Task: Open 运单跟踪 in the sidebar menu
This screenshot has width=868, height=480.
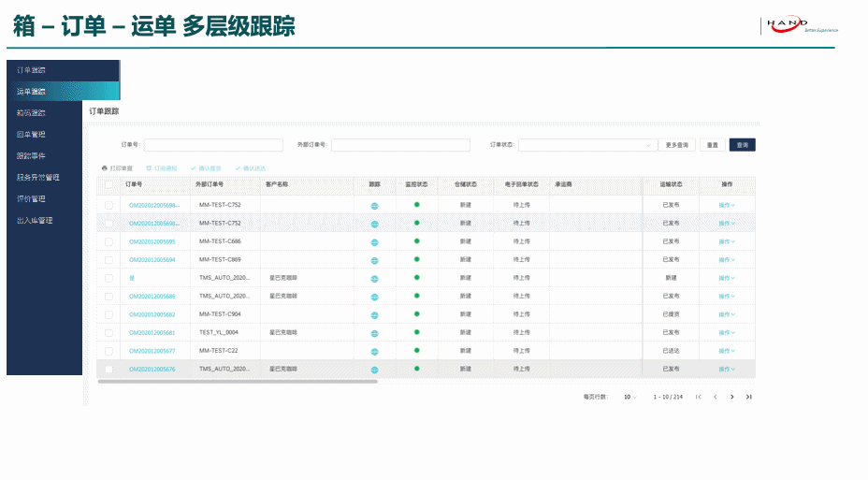Action: pos(32,92)
